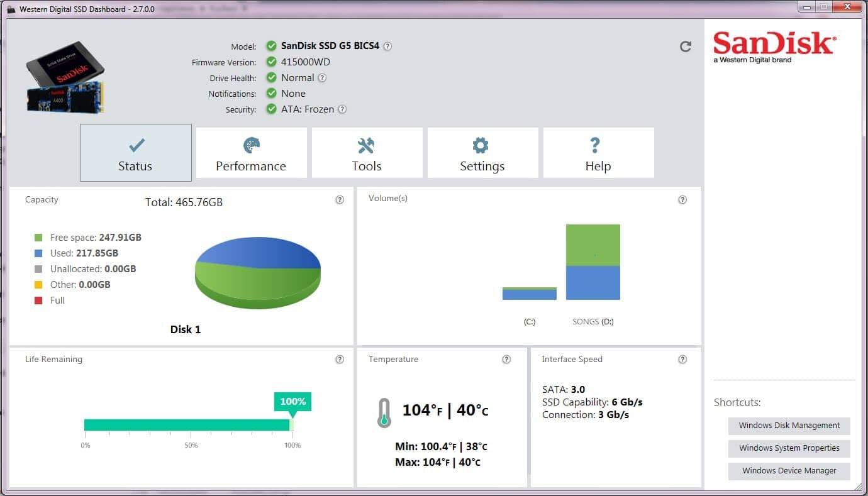The width and height of the screenshot is (868, 496).
Task: Click the green check beside Notifications
Action: pos(271,93)
